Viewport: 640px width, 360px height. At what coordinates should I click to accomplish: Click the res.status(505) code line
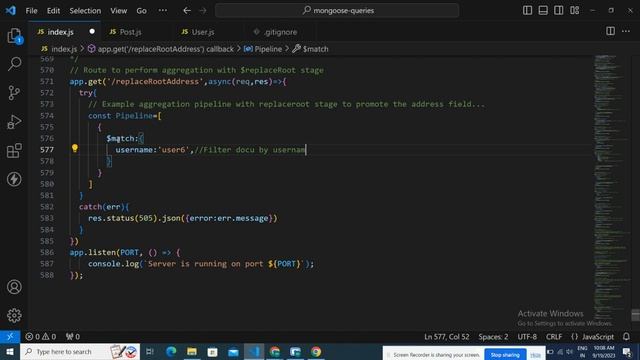[x=182, y=218]
